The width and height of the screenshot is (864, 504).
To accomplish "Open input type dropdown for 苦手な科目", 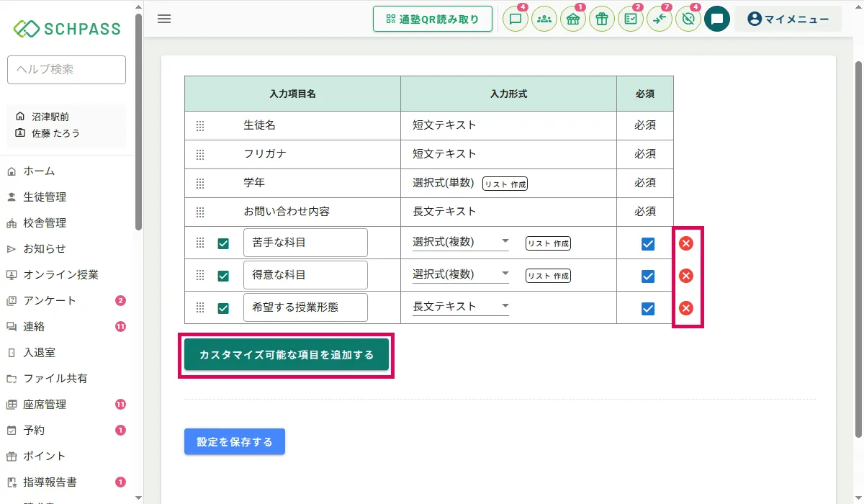I will coord(461,241).
